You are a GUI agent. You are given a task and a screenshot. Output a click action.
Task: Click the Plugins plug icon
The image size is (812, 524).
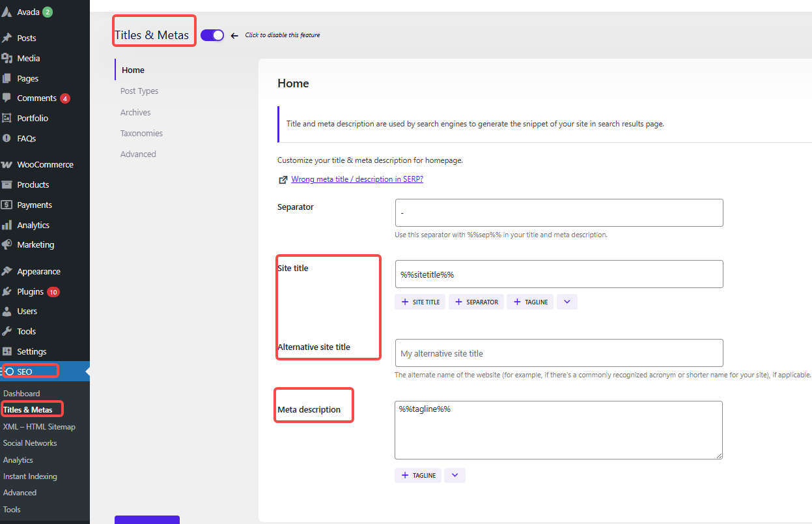point(7,291)
